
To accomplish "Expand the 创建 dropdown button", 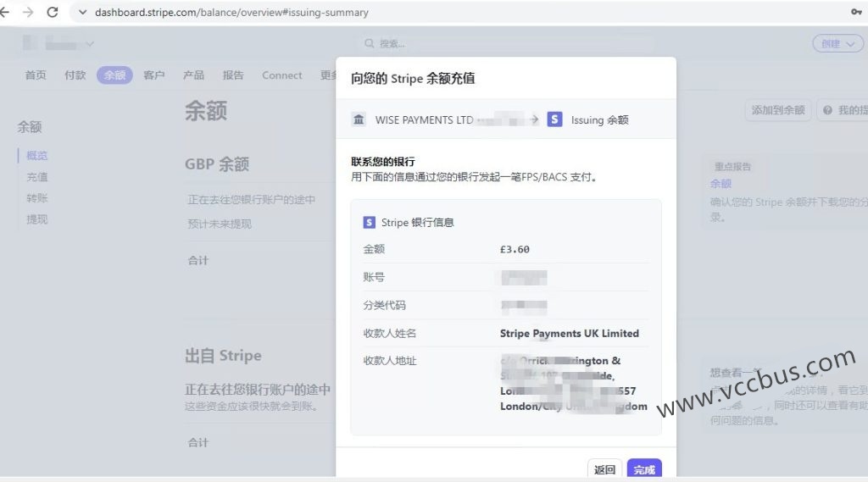I will pos(837,44).
